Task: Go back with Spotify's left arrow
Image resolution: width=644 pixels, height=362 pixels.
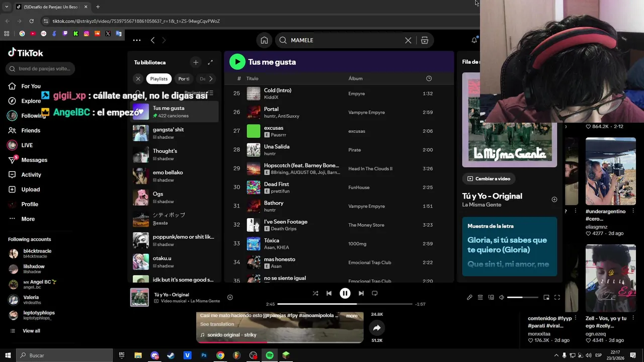Action: 152,40
